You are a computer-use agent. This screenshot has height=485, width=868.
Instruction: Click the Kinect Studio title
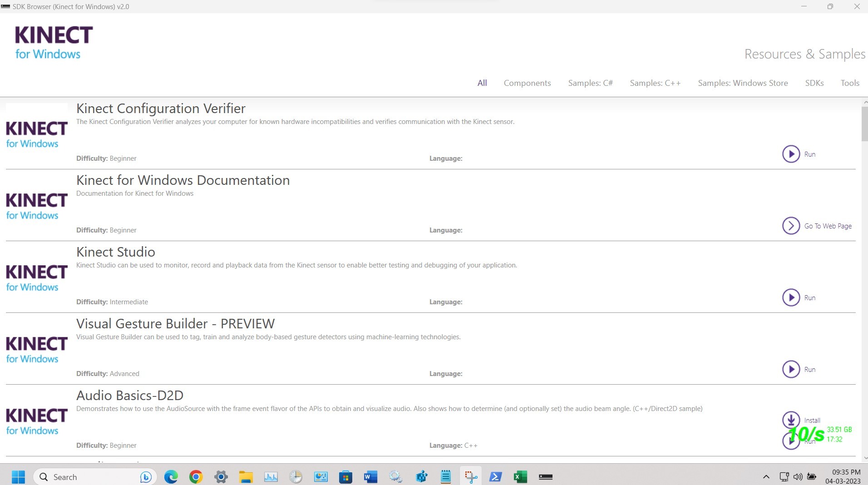tap(116, 252)
